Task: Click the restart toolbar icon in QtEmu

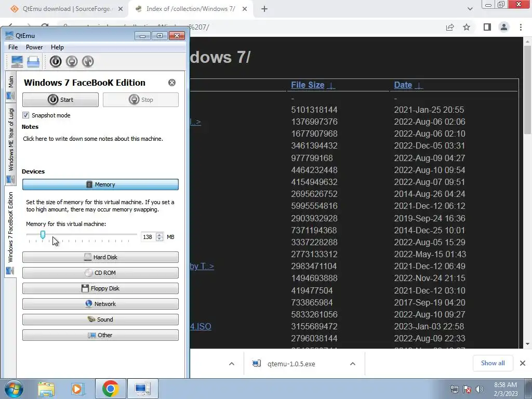Action: (88, 61)
